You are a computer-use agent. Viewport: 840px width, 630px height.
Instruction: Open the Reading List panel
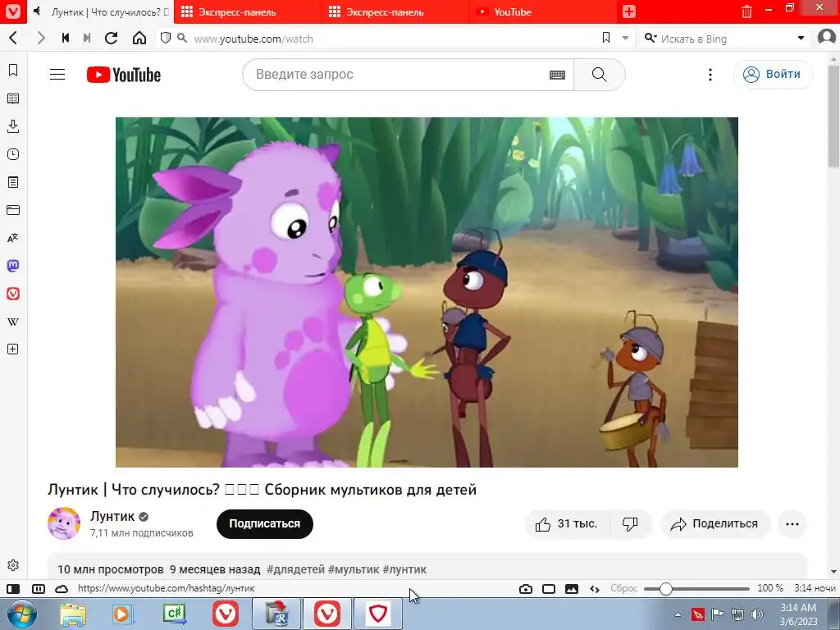pos(13,98)
